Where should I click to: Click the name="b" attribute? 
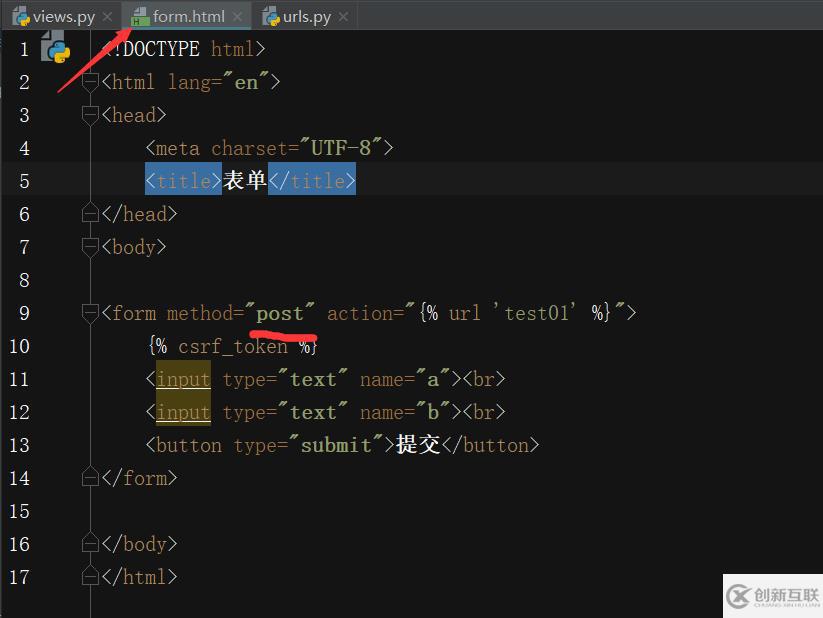405,412
